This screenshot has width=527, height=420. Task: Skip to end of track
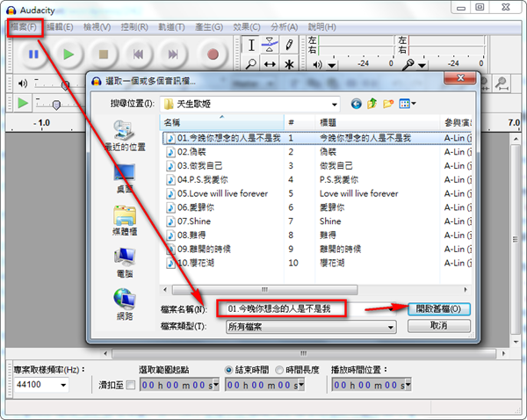click(x=173, y=54)
